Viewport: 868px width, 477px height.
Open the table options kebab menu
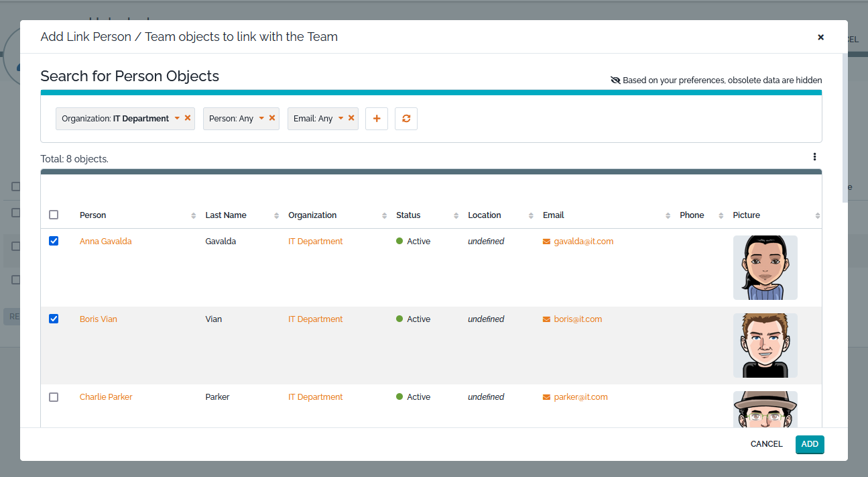814,156
